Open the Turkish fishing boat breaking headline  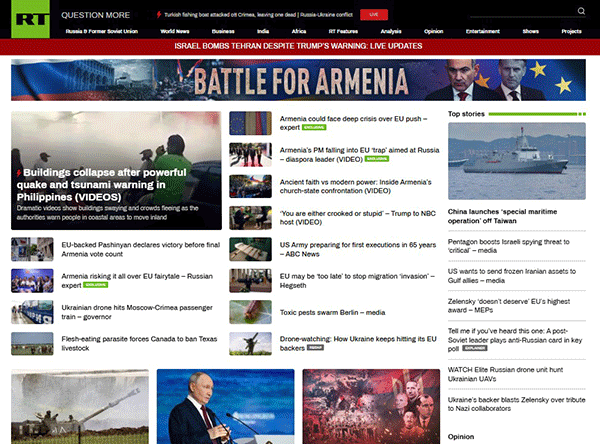pos(258,15)
